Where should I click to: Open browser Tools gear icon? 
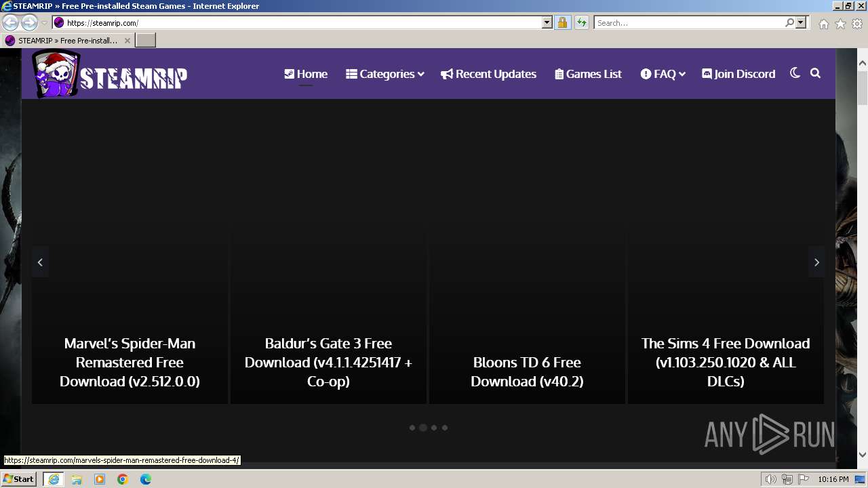(857, 24)
